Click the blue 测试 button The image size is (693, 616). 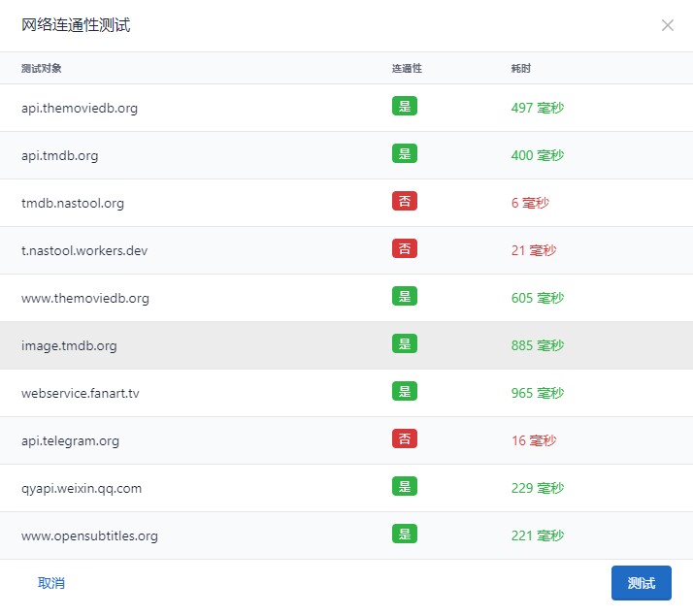pos(642,583)
